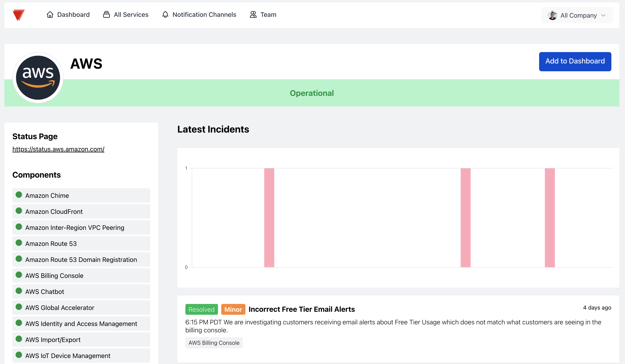Image resolution: width=625 pixels, height=364 pixels.
Task: Click the green status dot for Amazon Chime
Action: [x=19, y=195]
